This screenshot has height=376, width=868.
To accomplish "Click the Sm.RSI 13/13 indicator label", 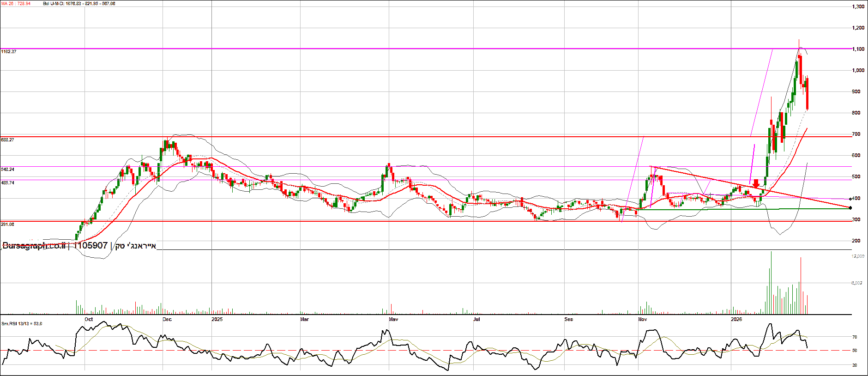I will (22, 324).
